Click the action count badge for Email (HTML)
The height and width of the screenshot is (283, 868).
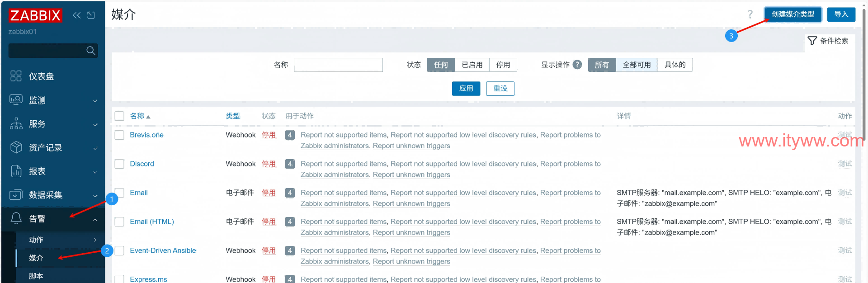[290, 222]
